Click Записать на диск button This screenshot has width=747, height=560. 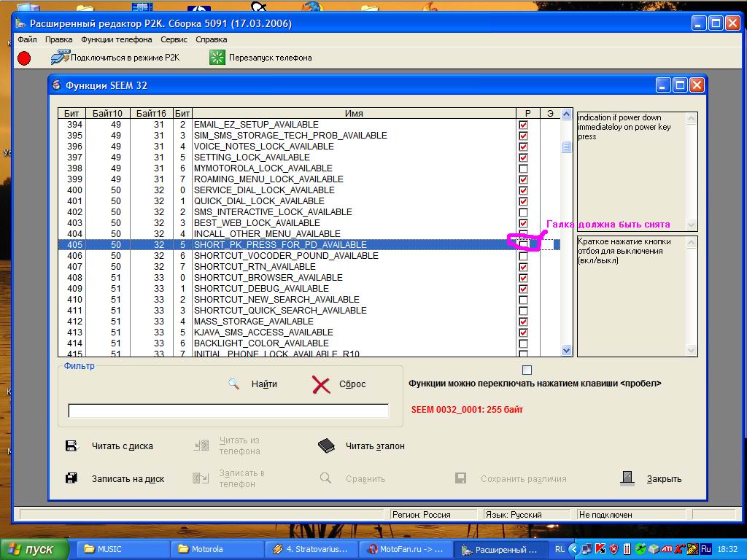coord(115,478)
